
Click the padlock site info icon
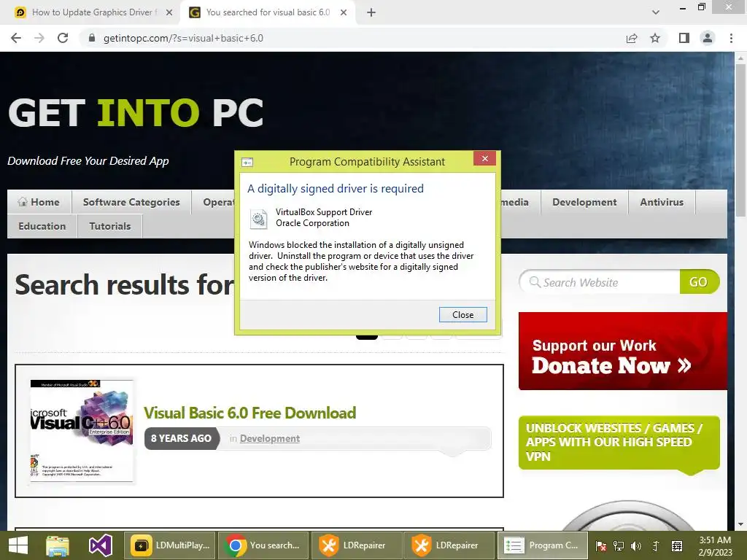pos(92,38)
